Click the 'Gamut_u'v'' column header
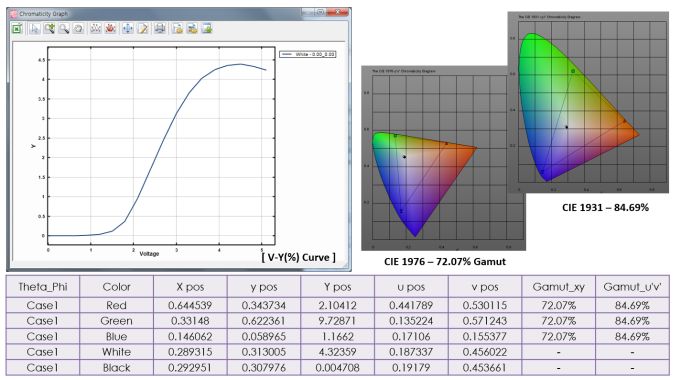The height and width of the screenshot is (380, 693). [x=632, y=287]
